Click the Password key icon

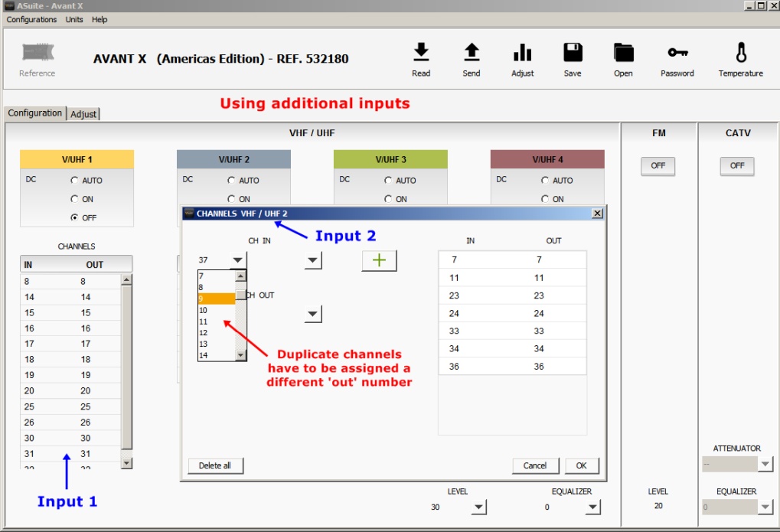pyautogui.click(x=677, y=52)
